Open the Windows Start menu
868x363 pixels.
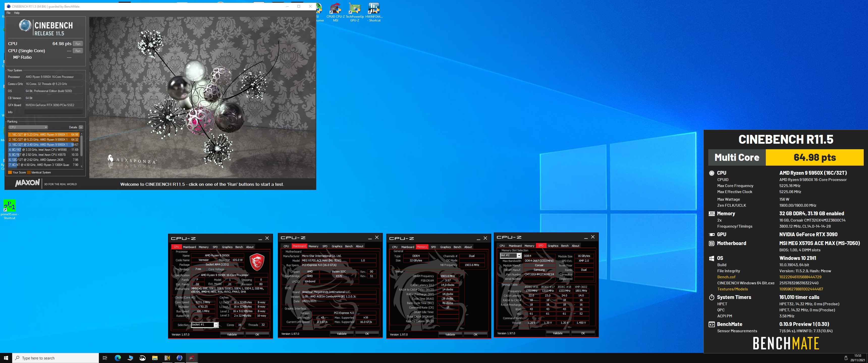(x=6, y=358)
